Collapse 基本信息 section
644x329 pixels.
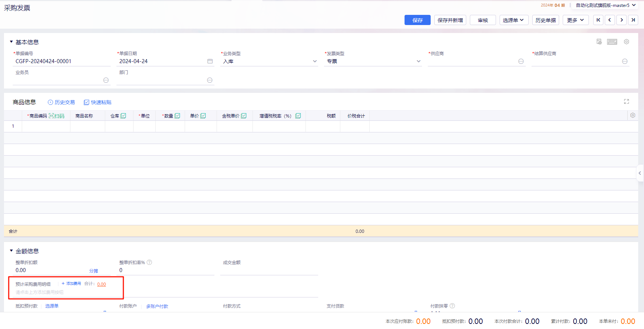coord(11,42)
